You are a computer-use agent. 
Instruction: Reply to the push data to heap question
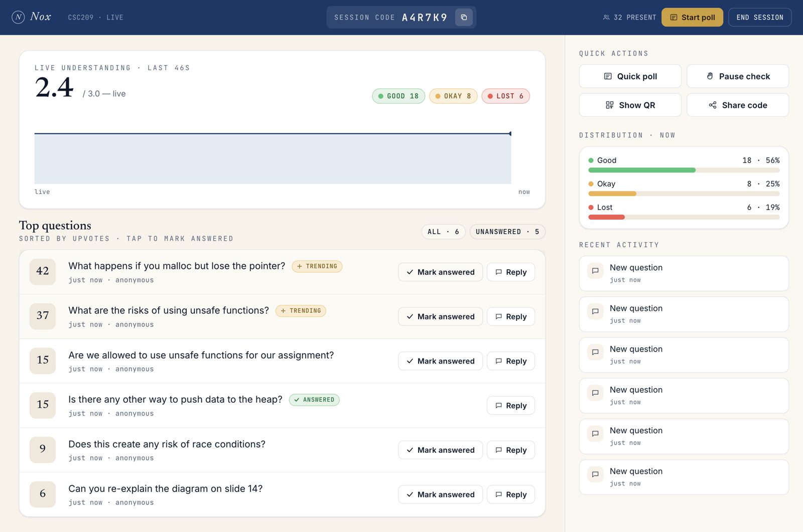(x=510, y=405)
